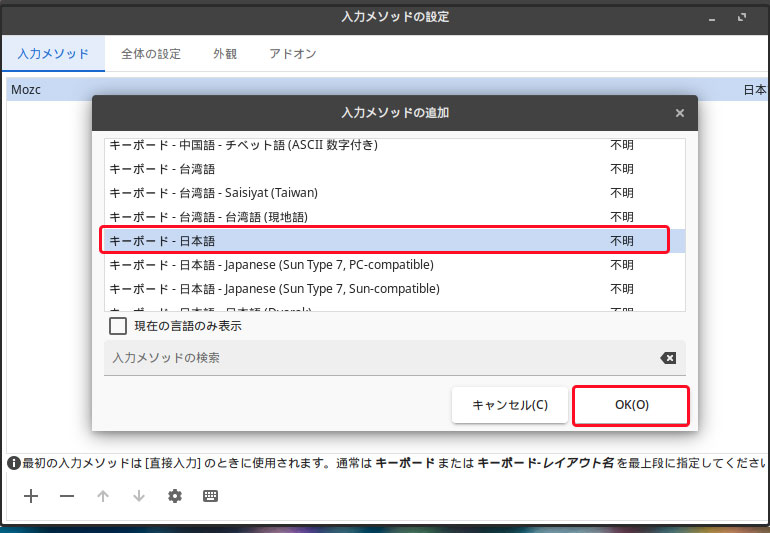Click the キャンセル(C) button
The height and width of the screenshot is (533, 770).
[509, 405]
